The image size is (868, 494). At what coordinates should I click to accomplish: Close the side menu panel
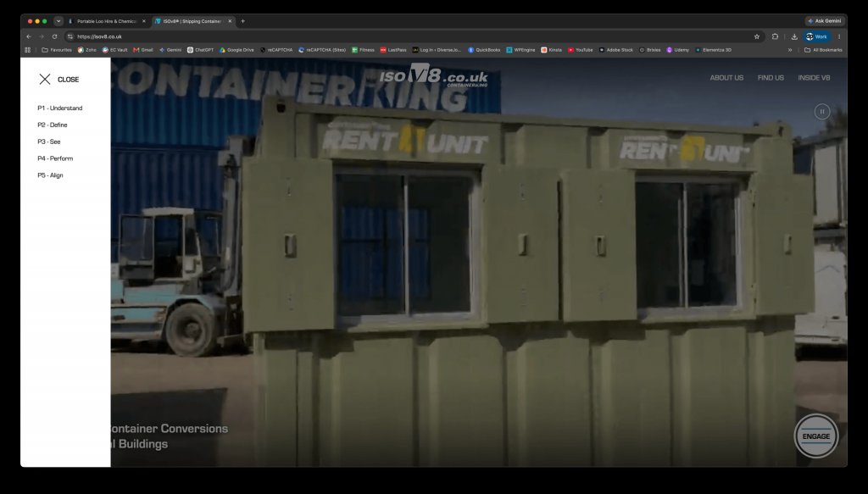tap(58, 80)
